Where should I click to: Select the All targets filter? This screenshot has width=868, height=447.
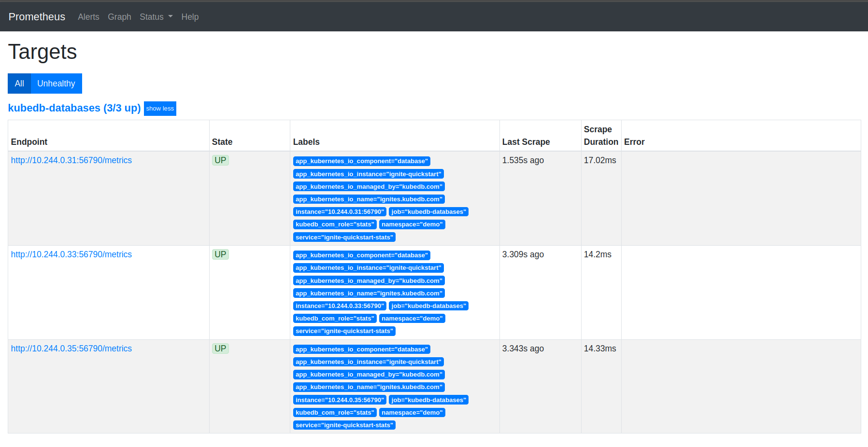pyautogui.click(x=19, y=84)
